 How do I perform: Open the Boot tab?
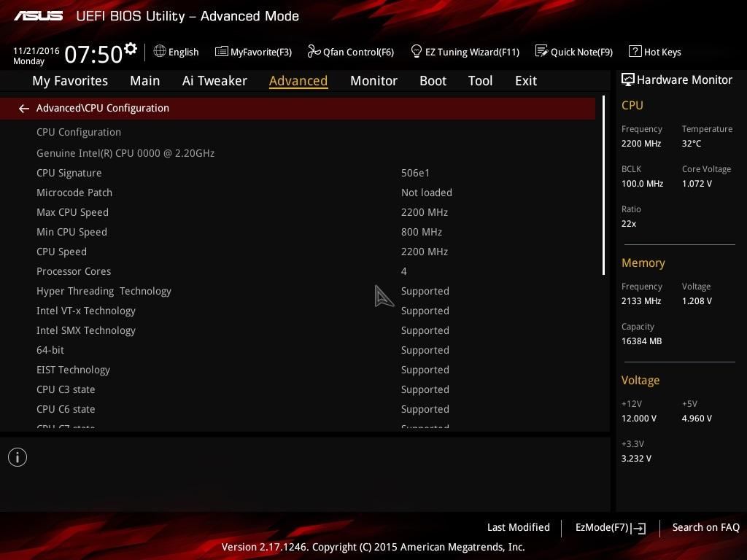[433, 81]
